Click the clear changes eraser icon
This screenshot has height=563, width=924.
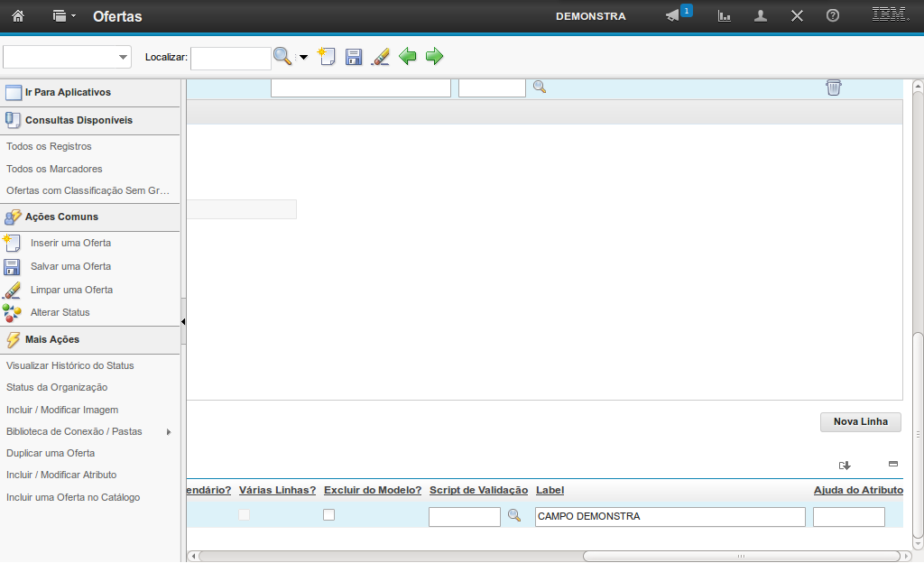point(381,57)
